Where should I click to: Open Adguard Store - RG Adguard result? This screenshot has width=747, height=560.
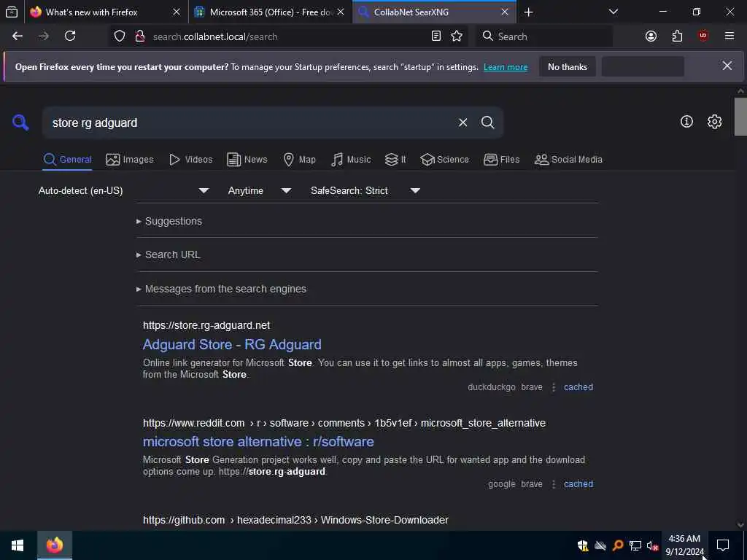click(x=232, y=344)
